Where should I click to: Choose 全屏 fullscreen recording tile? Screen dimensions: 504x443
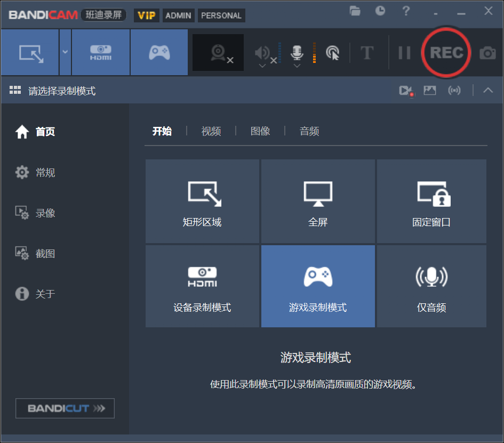(318, 201)
